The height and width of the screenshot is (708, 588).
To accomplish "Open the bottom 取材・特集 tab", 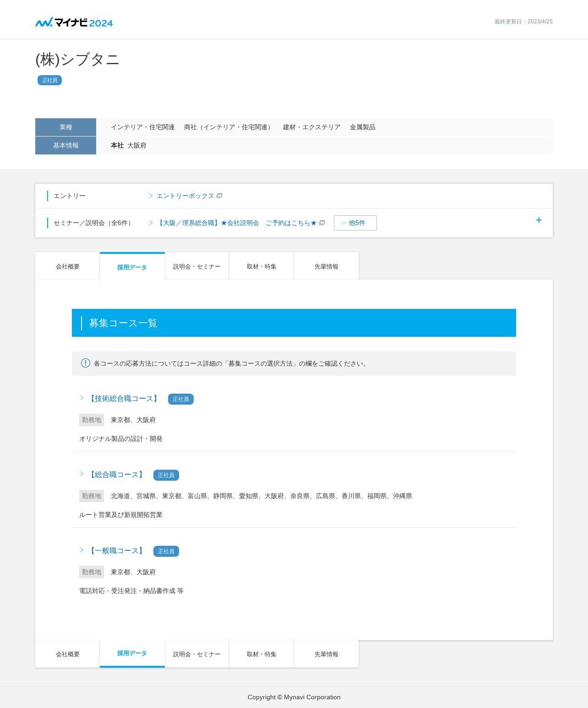I will 261,654.
